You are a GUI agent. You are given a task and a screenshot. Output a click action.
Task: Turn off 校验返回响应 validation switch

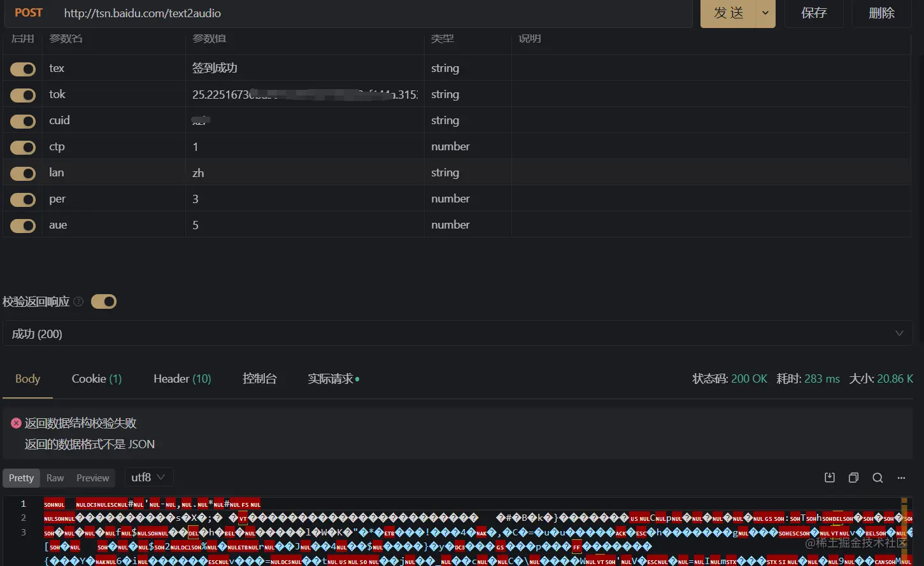(x=104, y=302)
